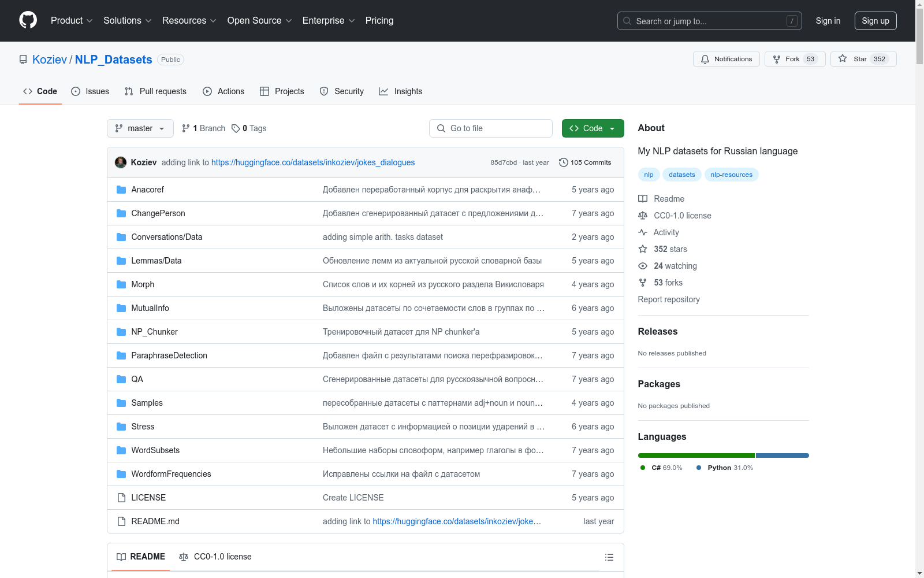The height and width of the screenshot is (578, 924).
Task: Click the tag icon beside 0 Tags
Action: pos(236,128)
